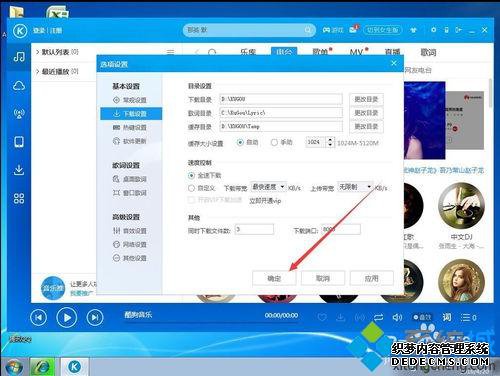This screenshot has width=500, height=376.
Task: Select 自动 cache size radio button
Action: click(240, 142)
